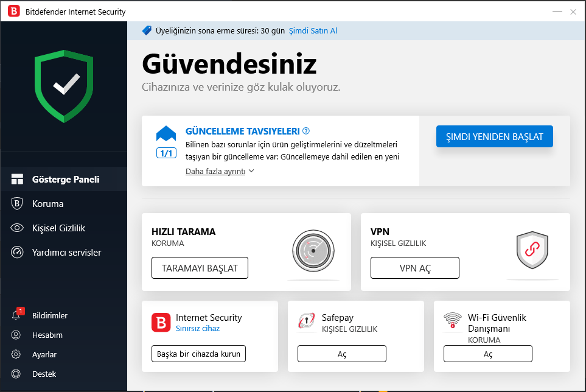The image size is (586, 392).
Task: Click the Safepay card title
Action: coord(338,318)
